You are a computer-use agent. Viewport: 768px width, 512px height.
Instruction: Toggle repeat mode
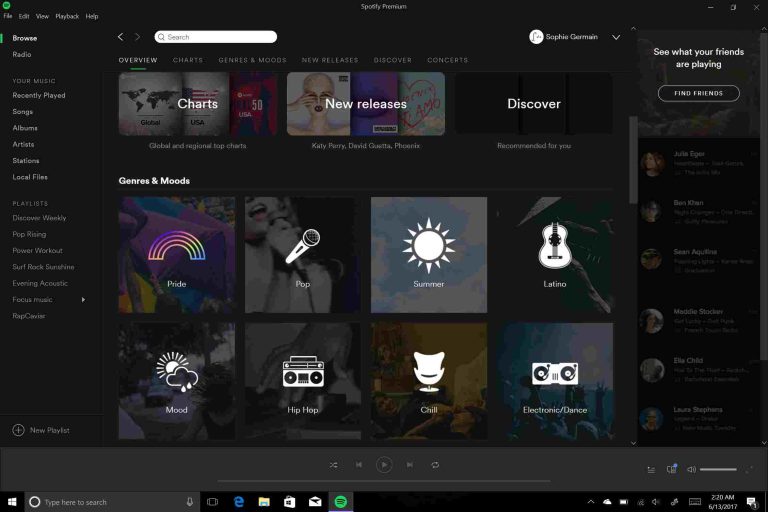pyautogui.click(x=435, y=465)
